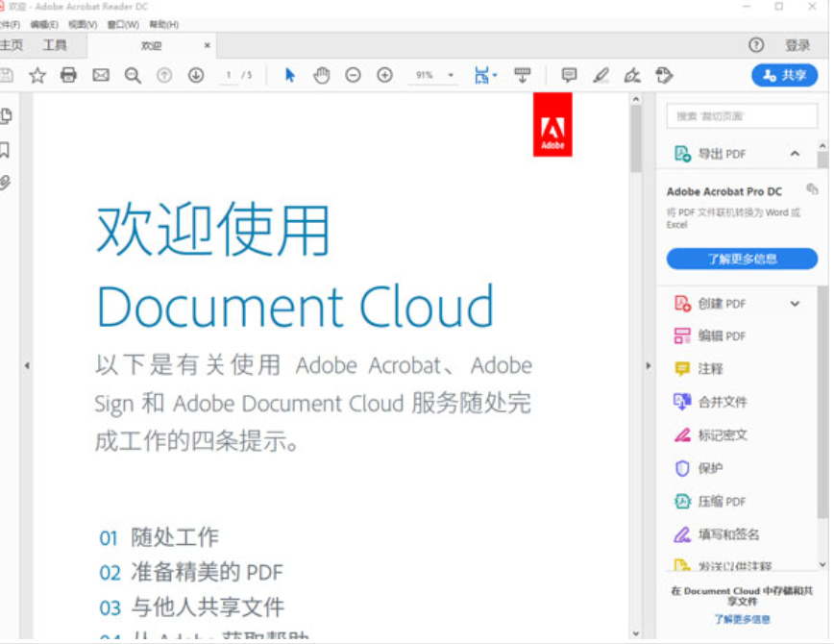834x644 pixels.
Task: Open the 压缩 PDF compress tool
Action: tap(710, 502)
